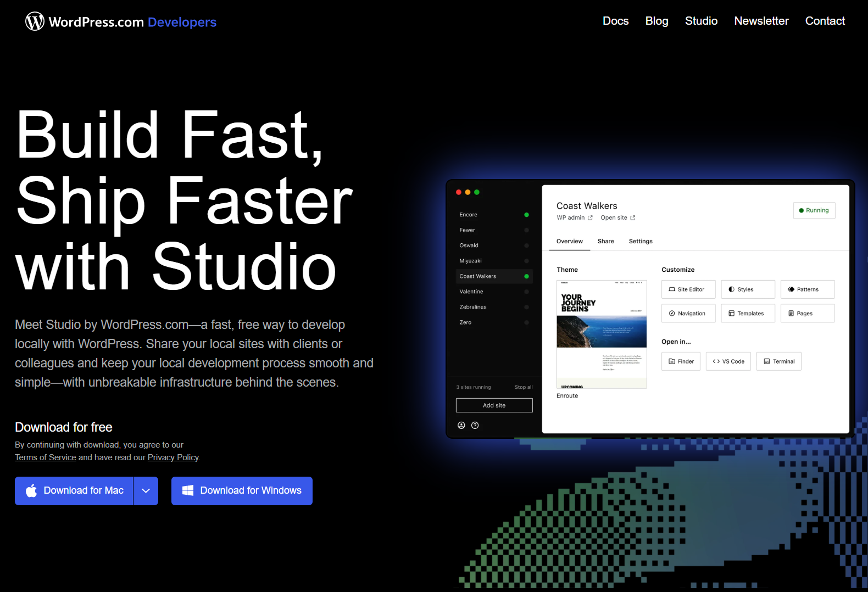
Task: Click the help question mark icon
Action: point(475,425)
